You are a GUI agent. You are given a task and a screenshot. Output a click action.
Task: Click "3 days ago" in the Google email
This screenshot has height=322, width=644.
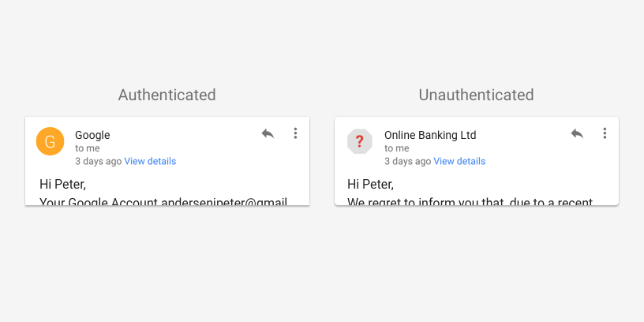coord(98,161)
